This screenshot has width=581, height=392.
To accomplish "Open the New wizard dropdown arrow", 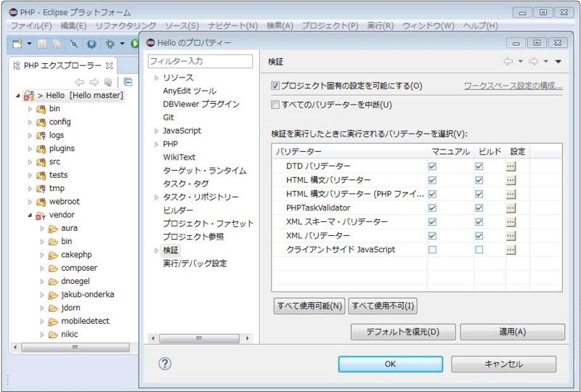I will (29, 44).
